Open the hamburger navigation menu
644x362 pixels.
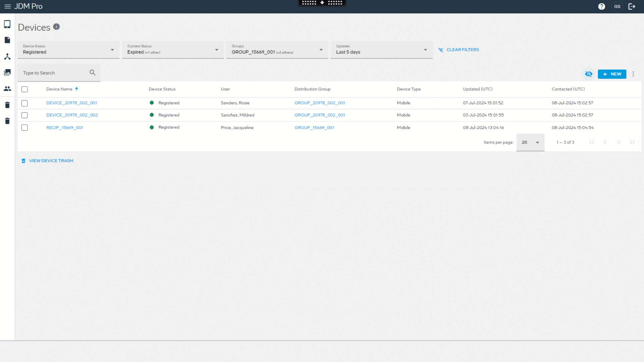point(7,6)
